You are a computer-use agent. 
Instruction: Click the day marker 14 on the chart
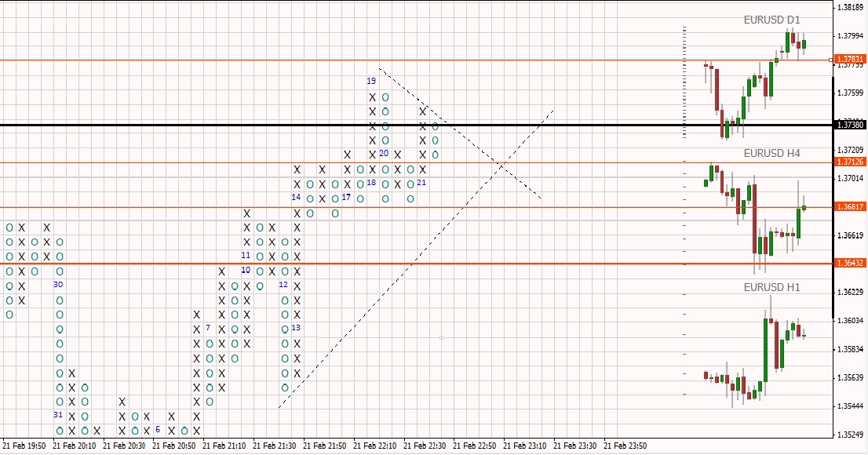(296, 197)
